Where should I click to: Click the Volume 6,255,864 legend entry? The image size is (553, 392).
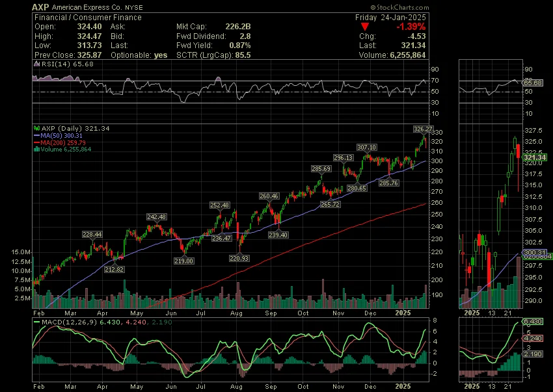pos(66,149)
